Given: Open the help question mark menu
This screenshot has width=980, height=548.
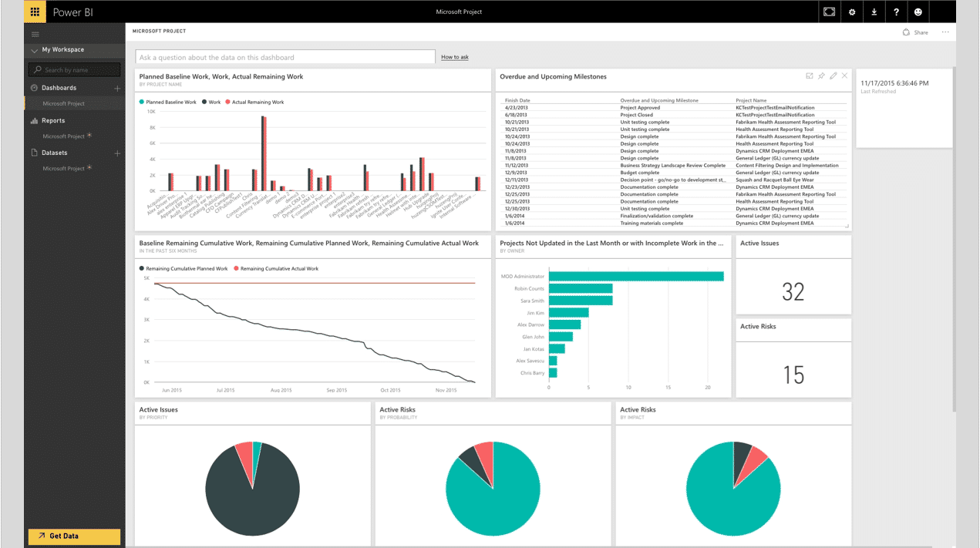Looking at the screenshot, I should pyautogui.click(x=896, y=12).
